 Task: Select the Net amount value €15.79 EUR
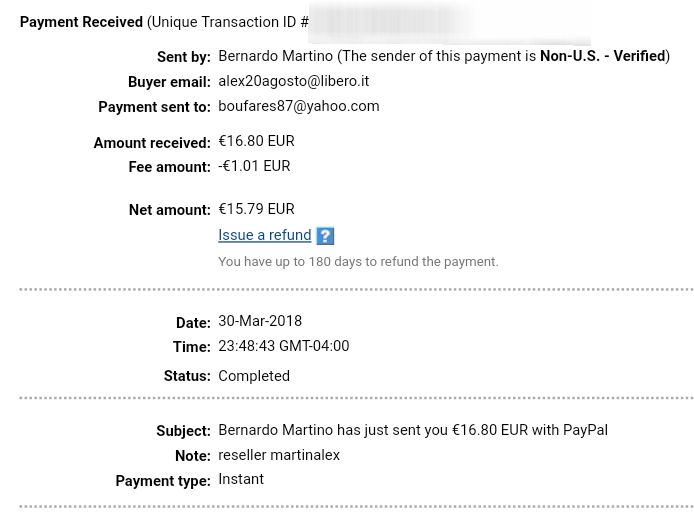click(256, 209)
